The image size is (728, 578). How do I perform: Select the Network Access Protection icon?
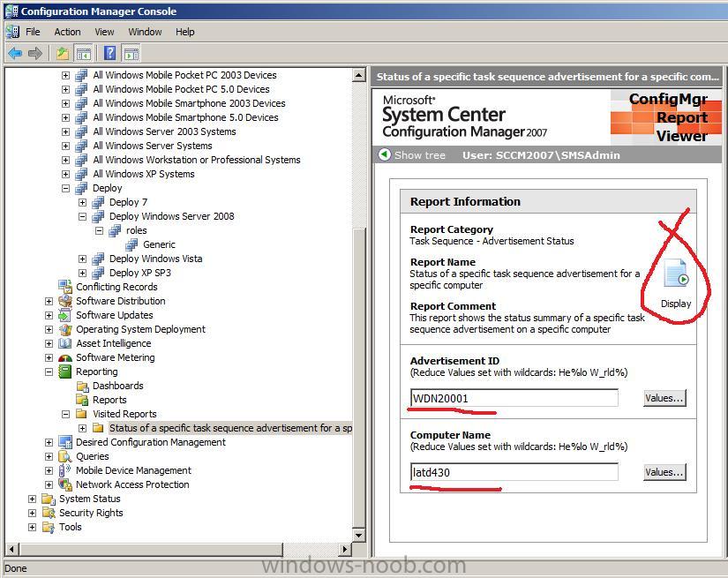click(65, 484)
